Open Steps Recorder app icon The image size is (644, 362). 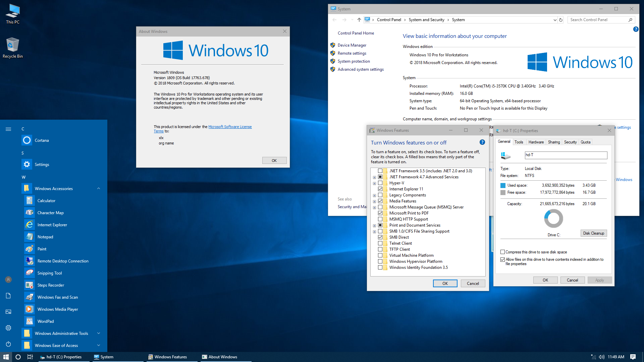(x=30, y=285)
